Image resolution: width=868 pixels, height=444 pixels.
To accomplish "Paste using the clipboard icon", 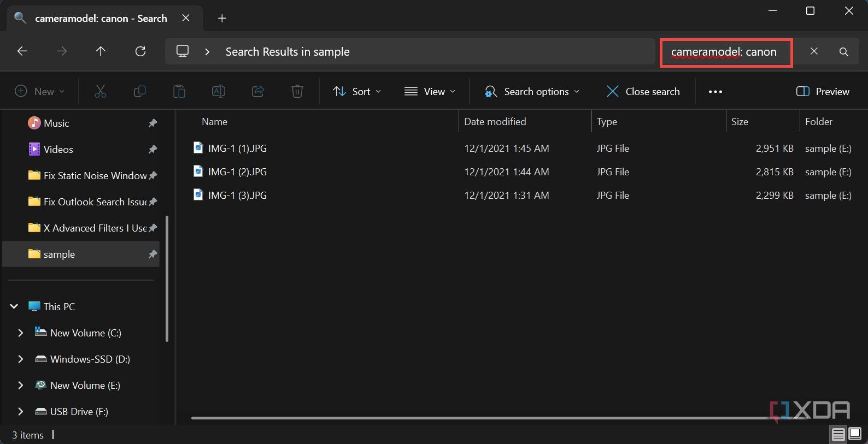I will coord(179,91).
